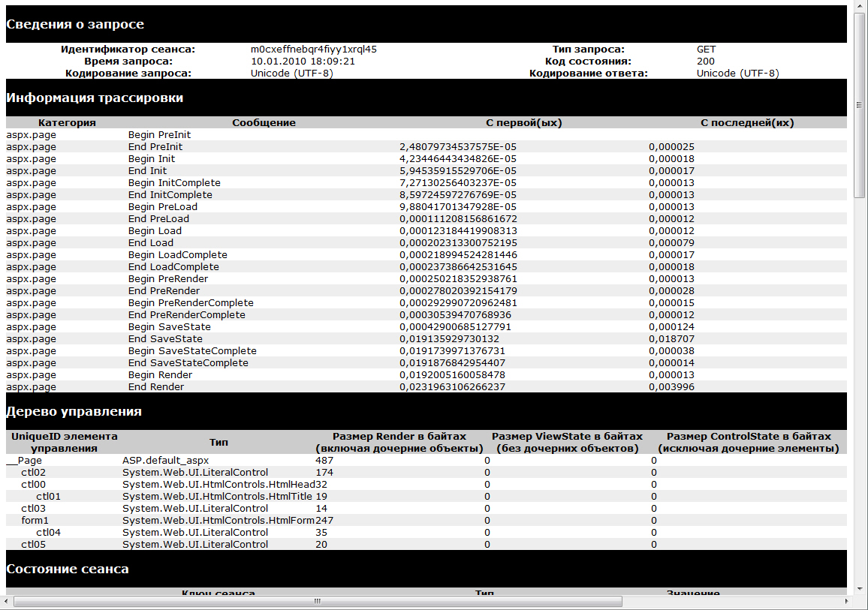The image size is (868, 610).
Task: Click the 'Begin Render' trace message
Action: 161,375
